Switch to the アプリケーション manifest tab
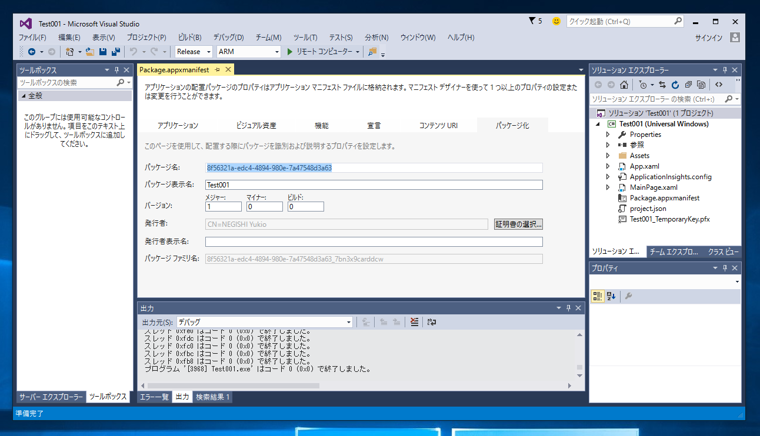760x436 pixels. click(x=178, y=125)
